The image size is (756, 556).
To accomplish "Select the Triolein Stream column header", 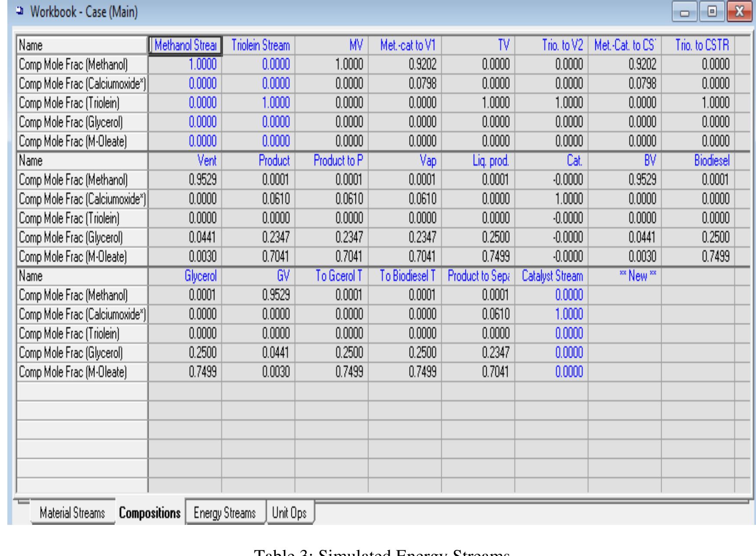I will (x=258, y=45).
